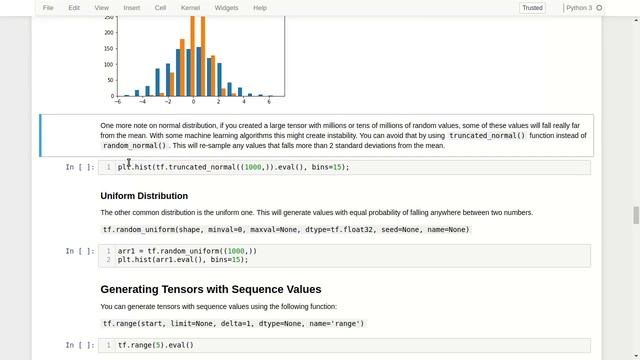Click the plt.hist(arr1.eval(), bins=15) line
640x360 pixels.
click(183, 260)
